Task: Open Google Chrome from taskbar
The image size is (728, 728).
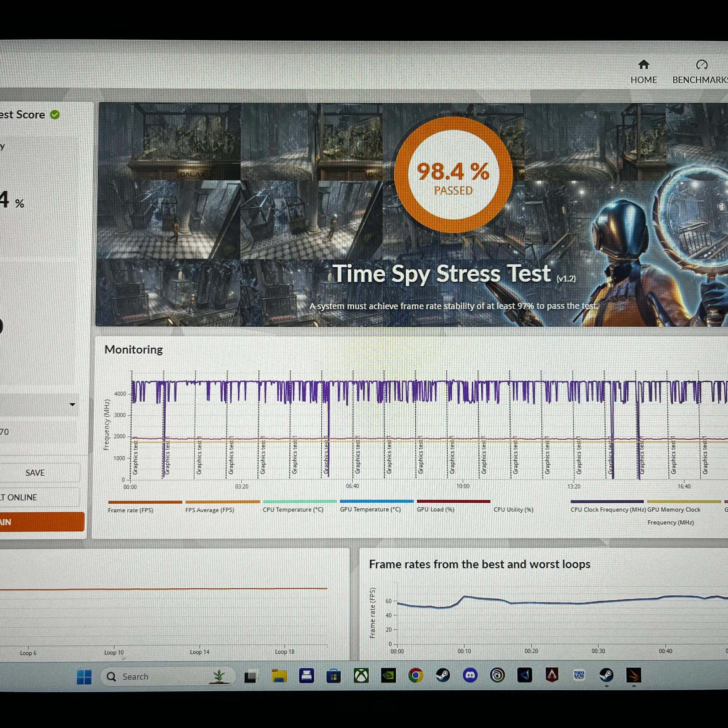Action: (416, 676)
